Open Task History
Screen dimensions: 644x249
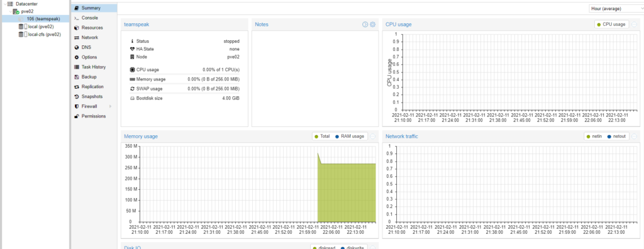coord(94,67)
